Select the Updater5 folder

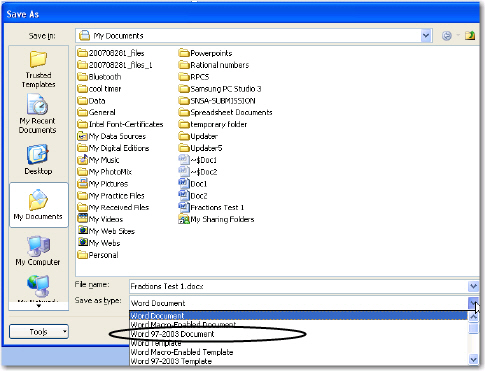point(200,148)
